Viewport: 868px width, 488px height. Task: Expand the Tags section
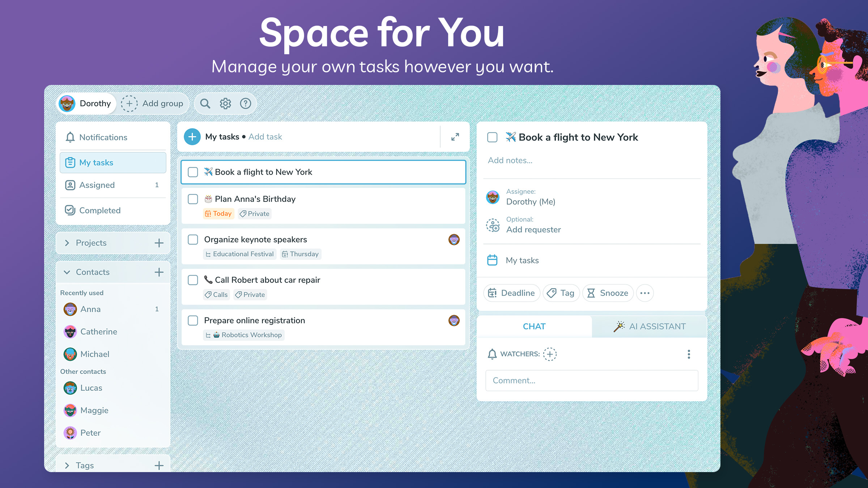pos(67,466)
